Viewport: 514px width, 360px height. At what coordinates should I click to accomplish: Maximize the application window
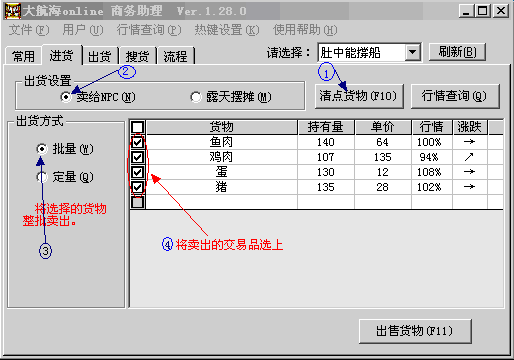click(x=482, y=11)
